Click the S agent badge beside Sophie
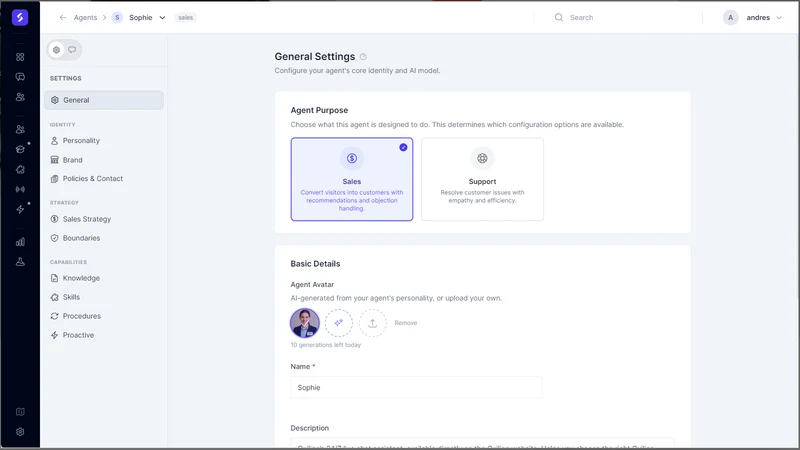 117,17
